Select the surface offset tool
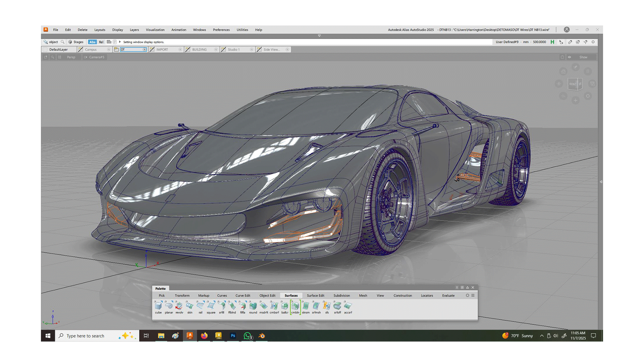Screen dimensions: 644x362 337,306
